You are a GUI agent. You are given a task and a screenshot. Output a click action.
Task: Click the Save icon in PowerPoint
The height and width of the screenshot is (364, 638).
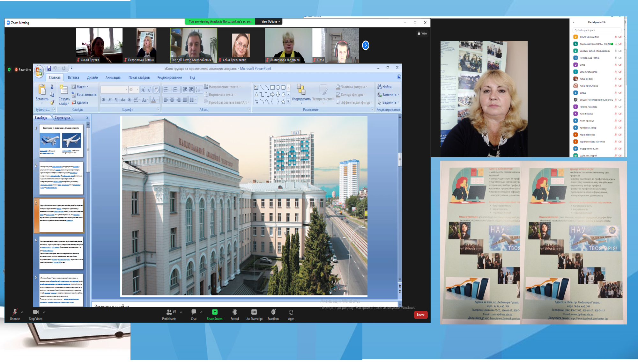tap(49, 68)
